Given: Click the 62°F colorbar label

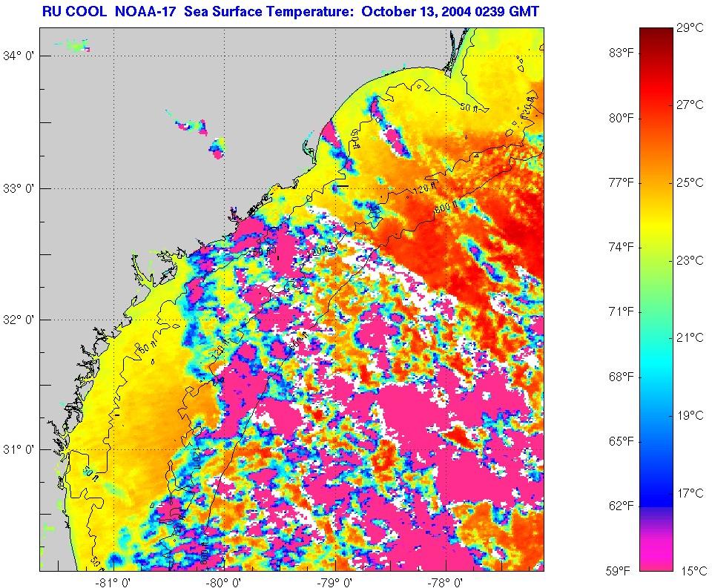Looking at the screenshot, I should (621, 506).
